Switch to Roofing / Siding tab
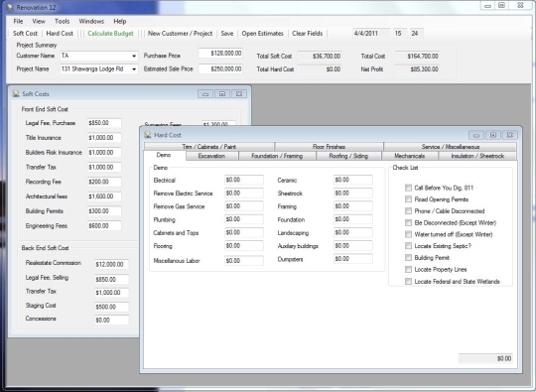 [348, 156]
